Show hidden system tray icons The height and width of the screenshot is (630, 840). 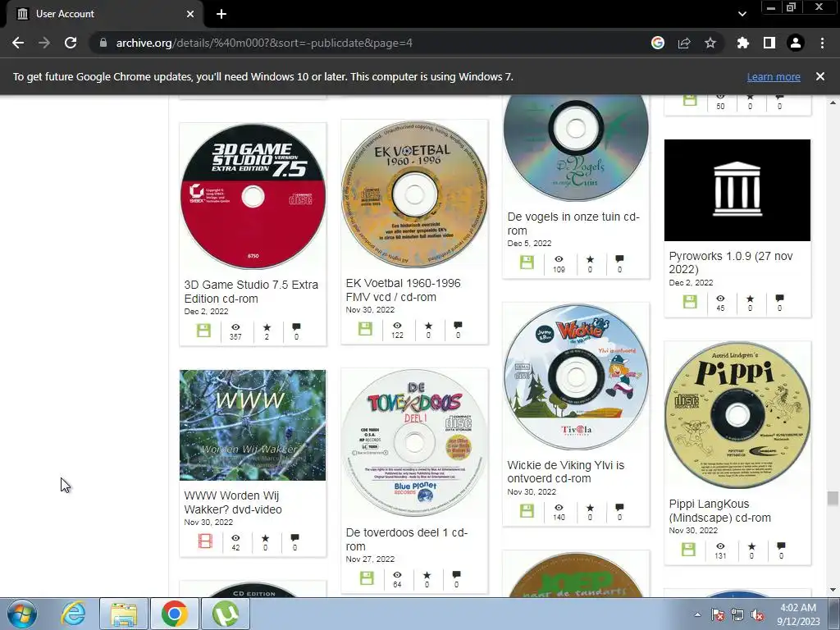[697, 614]
